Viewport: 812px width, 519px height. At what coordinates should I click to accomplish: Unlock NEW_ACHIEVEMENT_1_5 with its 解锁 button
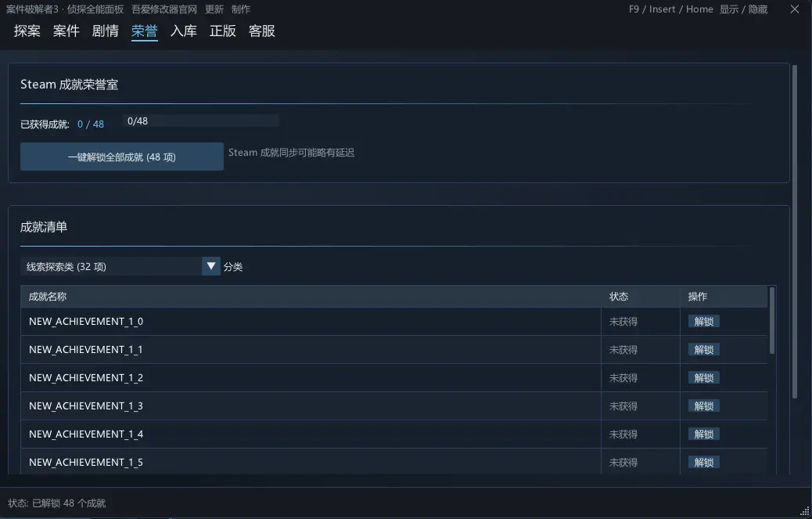click(704, 462)
